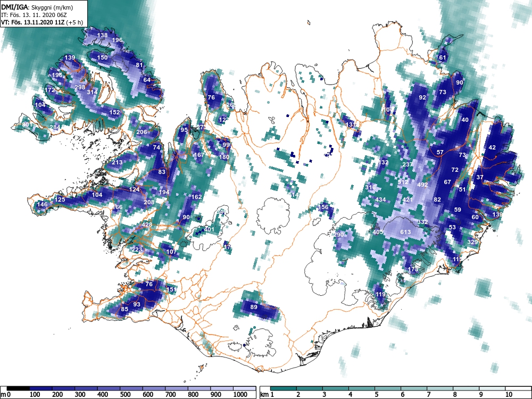
Task: Click the visibility value 151
Action: (171, 289)
